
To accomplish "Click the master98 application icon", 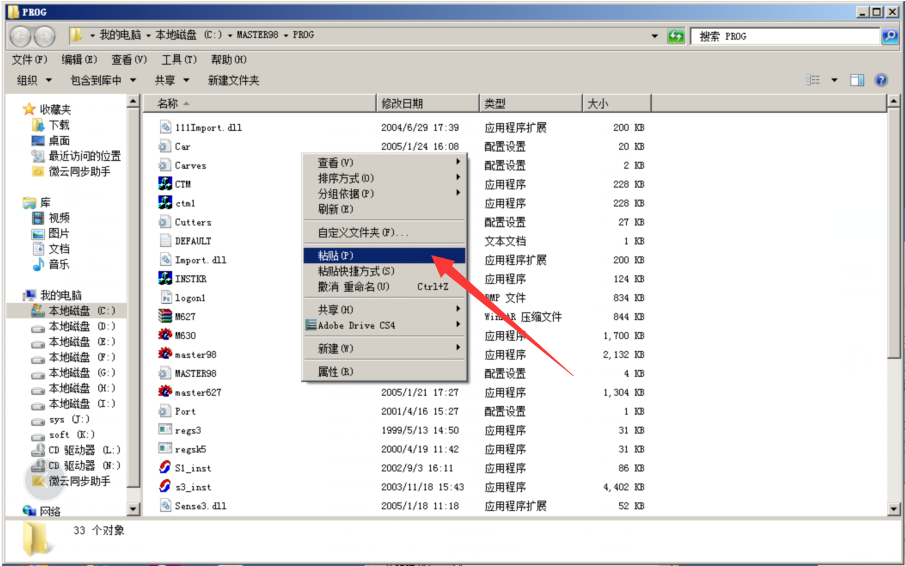I will [x=166, y=354].
